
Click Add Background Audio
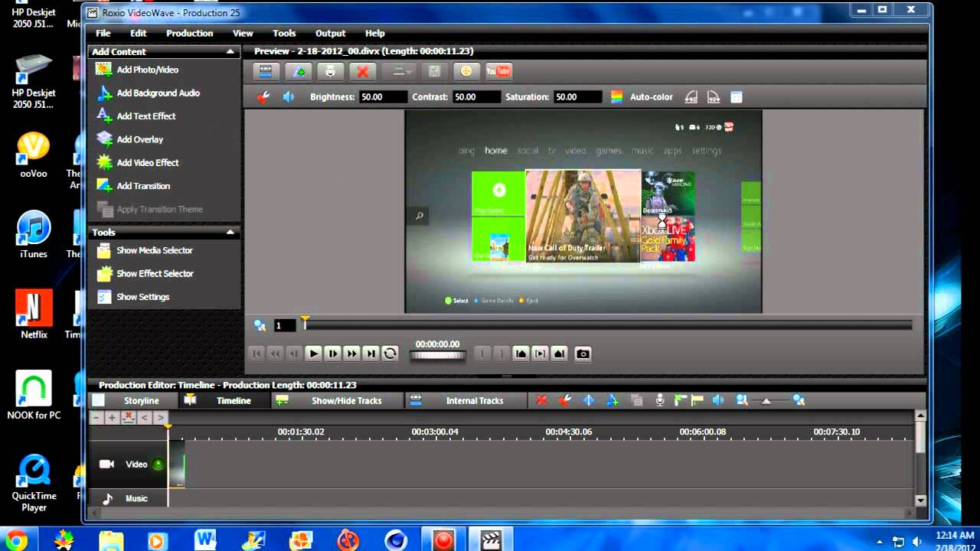tap(158, 93)
